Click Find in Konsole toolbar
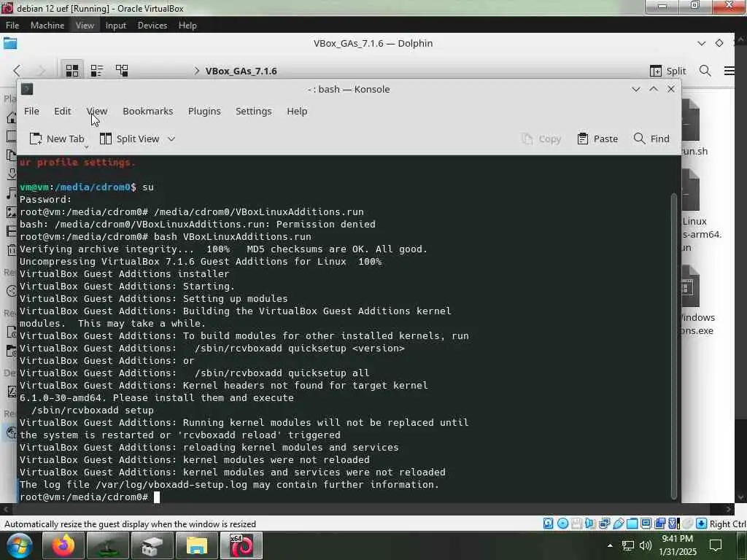 (651, 139)
